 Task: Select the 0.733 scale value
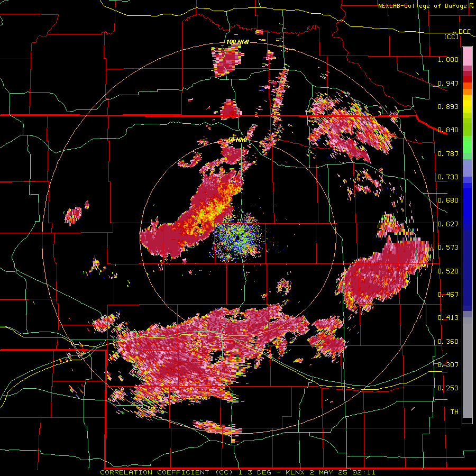[448, 177]
